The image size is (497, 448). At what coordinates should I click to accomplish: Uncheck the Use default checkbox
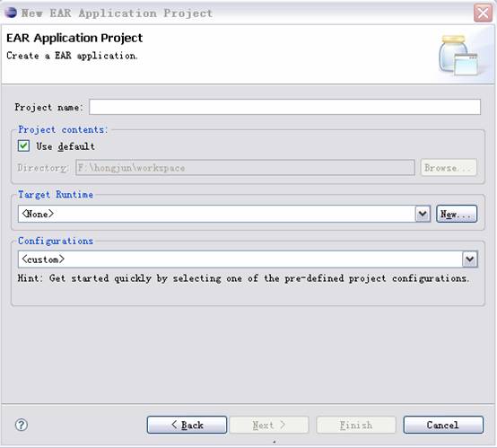(x=23, y=146)
